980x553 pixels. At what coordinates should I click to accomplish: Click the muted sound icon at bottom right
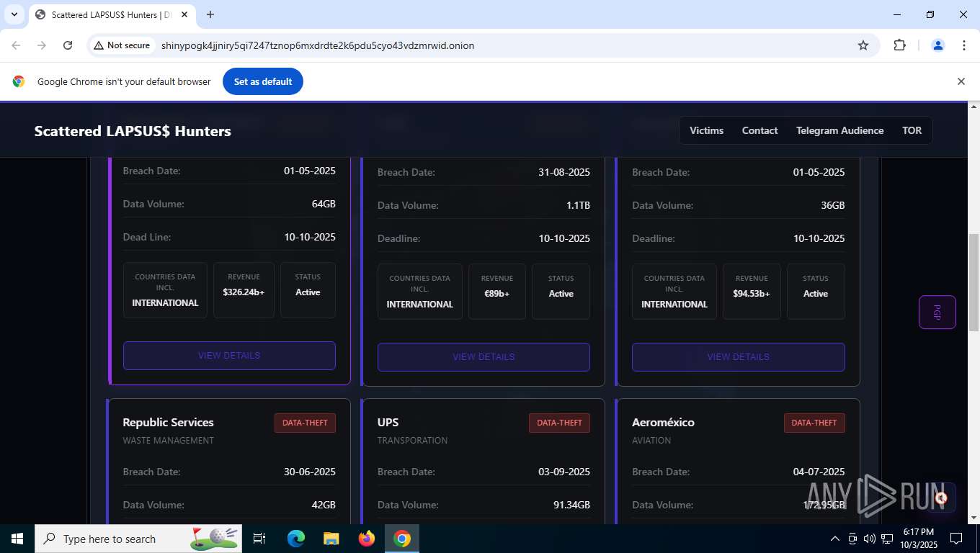(x=940, y=498)
